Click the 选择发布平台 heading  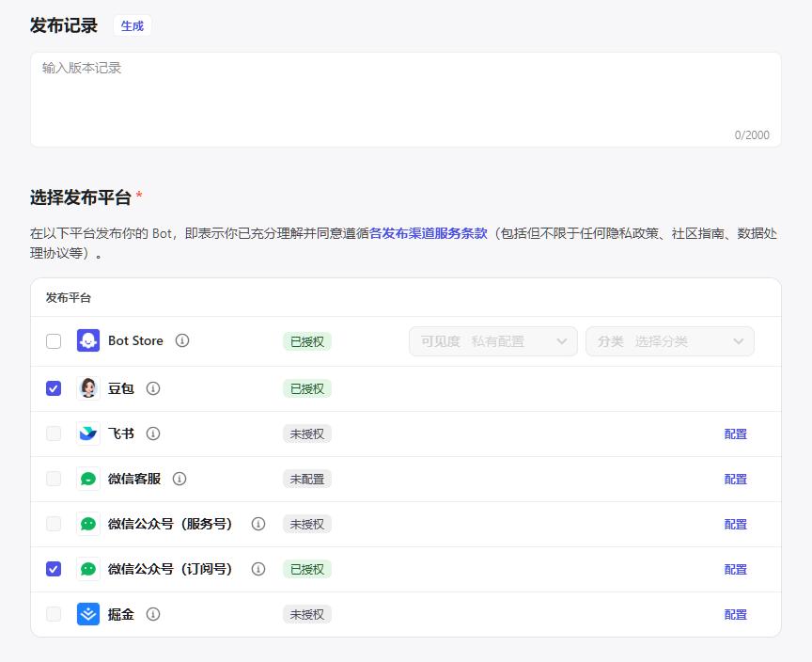pyautogui.click(x=80, y=197)
